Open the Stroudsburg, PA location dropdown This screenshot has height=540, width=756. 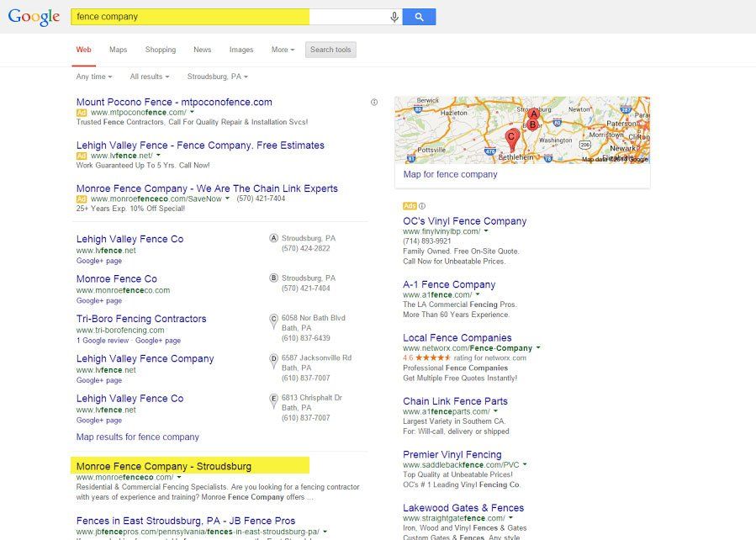pos(218,77)
